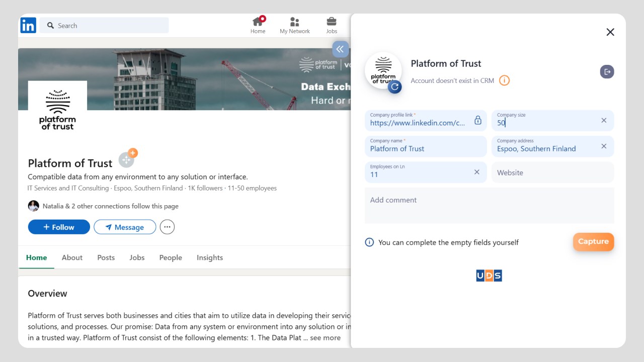This screenshot has height=362, width=644.
Task: Click 'Account doesn't exist in CRM' text
Action: 452,80
